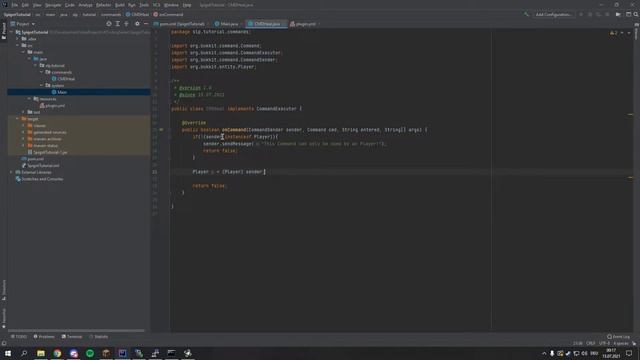Switch to the plugin.yml editor tab

point(304,24)
